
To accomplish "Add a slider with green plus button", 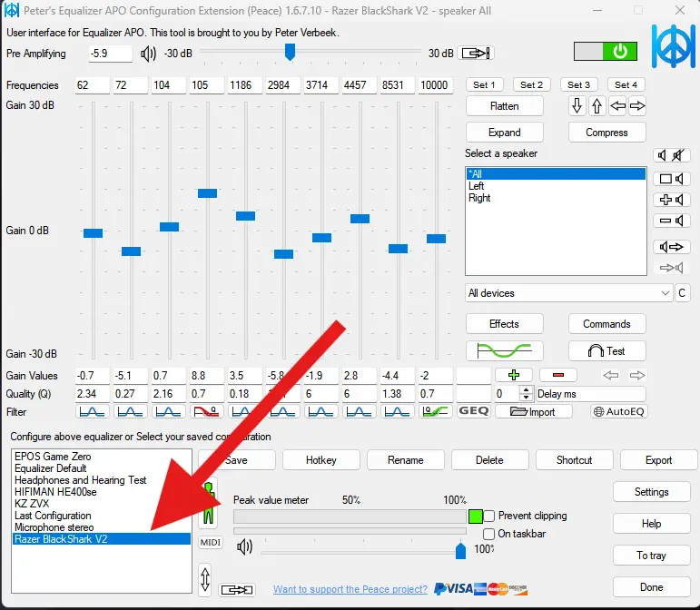I will click(x=513, y=375).
